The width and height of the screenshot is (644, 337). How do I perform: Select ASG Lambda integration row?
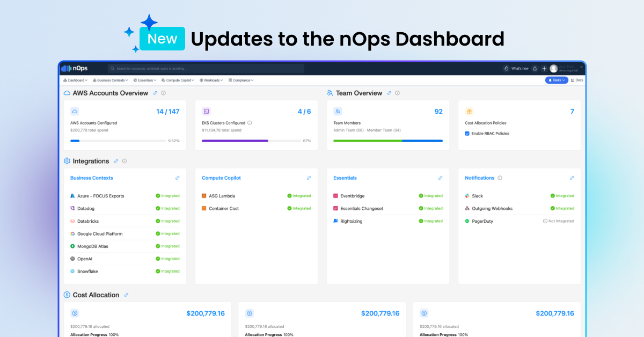pos(257,196)
